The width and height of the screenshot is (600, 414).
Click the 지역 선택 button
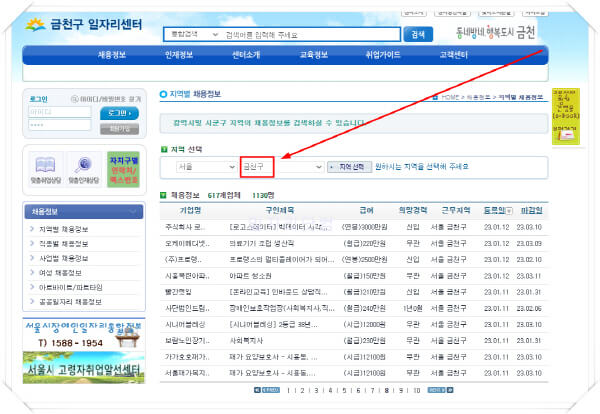[349, 167]
